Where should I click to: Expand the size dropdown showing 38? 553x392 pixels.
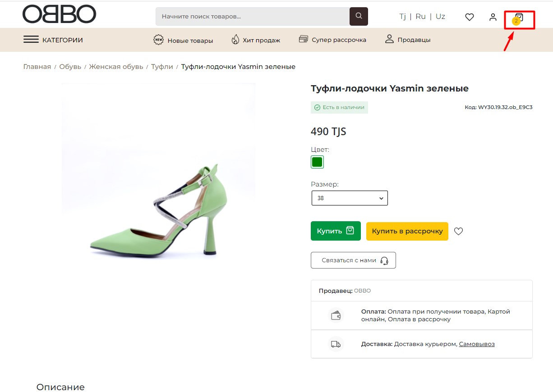350,198
